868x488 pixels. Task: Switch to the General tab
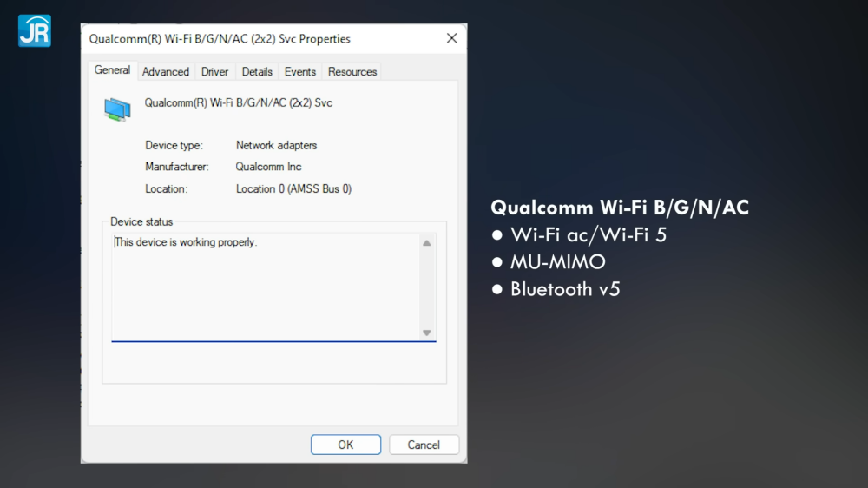click(x=112, y=70)
